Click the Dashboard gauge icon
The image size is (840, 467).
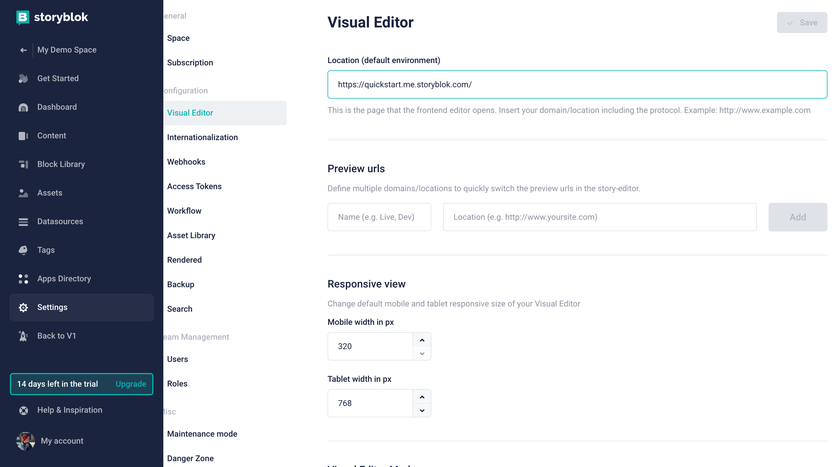click(x=23, y=107)
